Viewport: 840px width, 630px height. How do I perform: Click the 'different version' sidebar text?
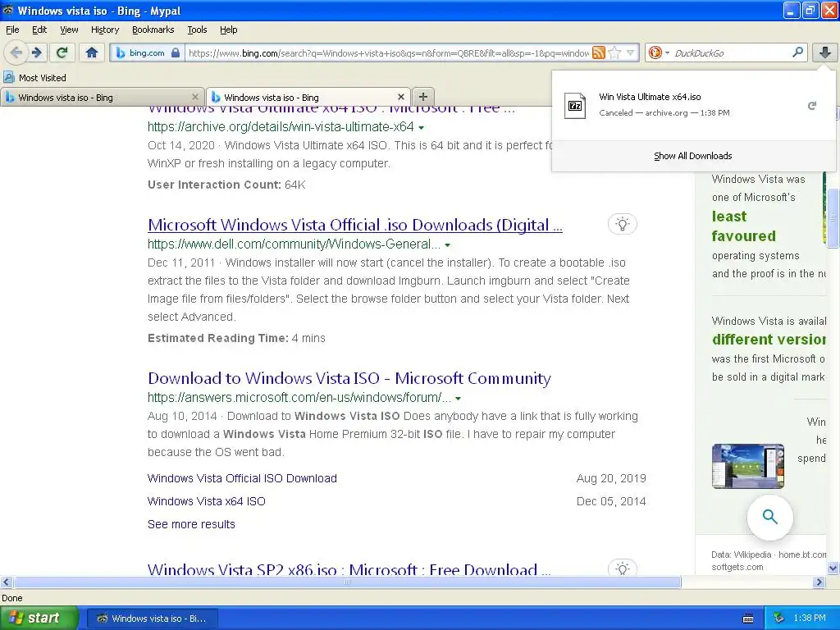pos(769,340)
